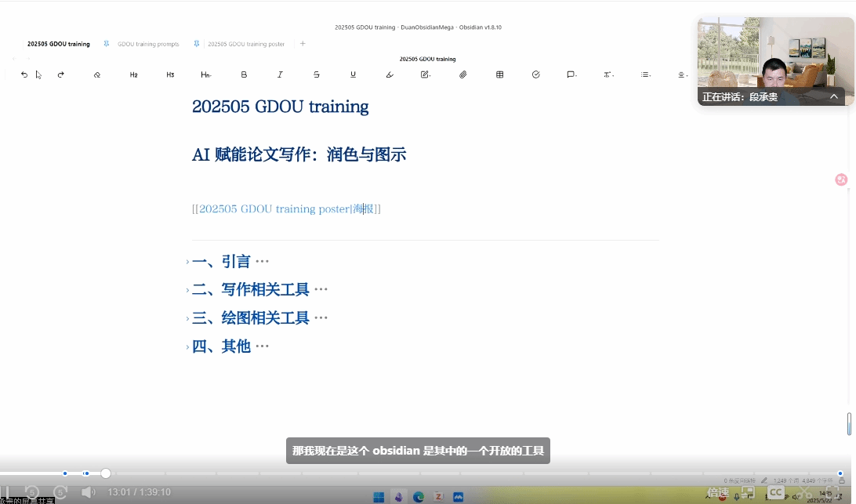Open Microsoft Edge from the taskbar
This screenshot has width=856, height=504.
(x=419, y=497)
